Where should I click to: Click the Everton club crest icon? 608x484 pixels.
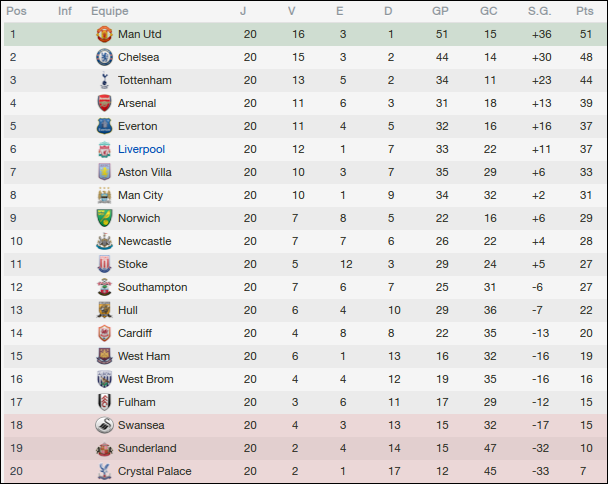click(x=104, y=126)
